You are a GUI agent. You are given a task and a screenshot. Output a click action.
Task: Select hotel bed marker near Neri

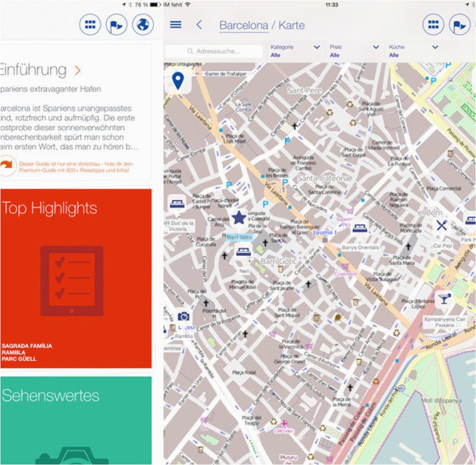(x=243, y=252)
